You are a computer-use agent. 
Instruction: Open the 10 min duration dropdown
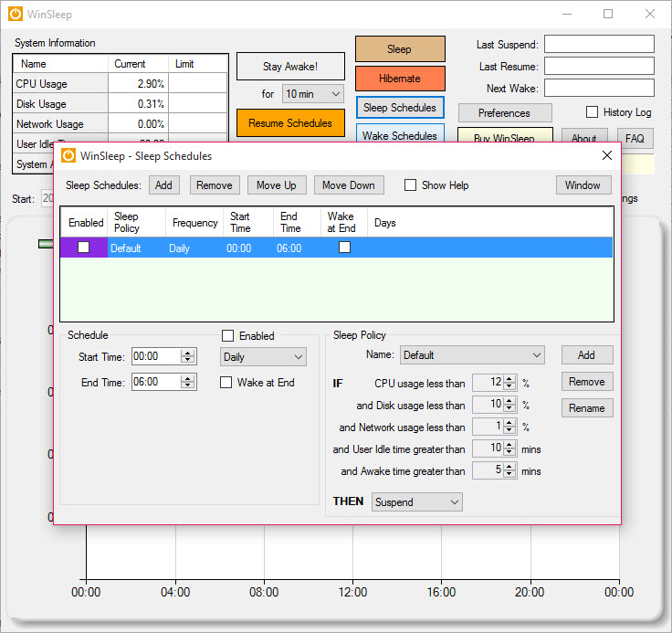pos(313,93)
